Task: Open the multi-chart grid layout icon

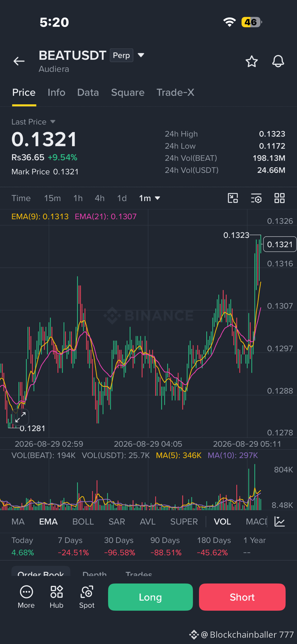Action: click(279, 198)
